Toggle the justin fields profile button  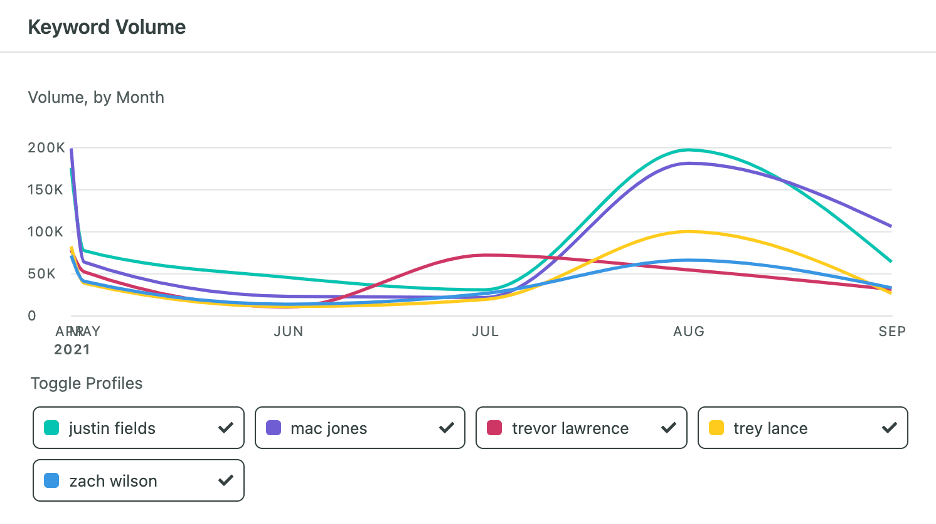(138, 428)
